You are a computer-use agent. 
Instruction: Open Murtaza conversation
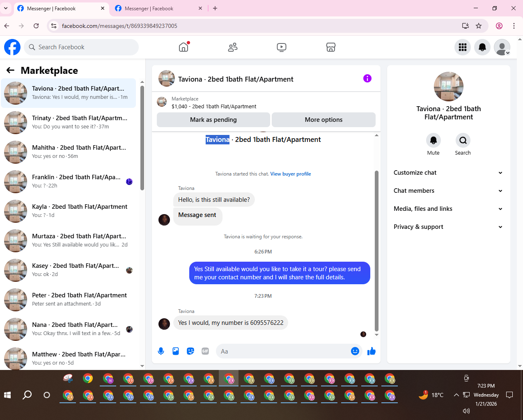[x=69, y=241]
